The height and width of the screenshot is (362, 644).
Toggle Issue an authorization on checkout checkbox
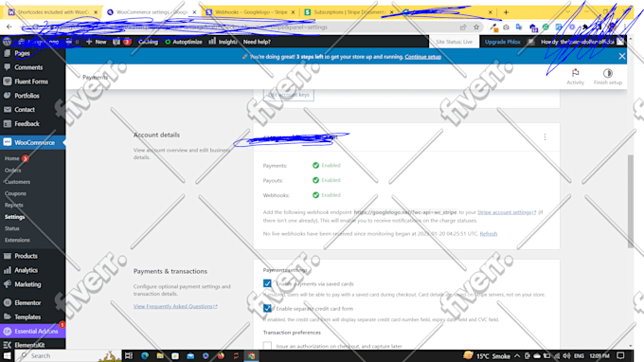coord(267,346)
